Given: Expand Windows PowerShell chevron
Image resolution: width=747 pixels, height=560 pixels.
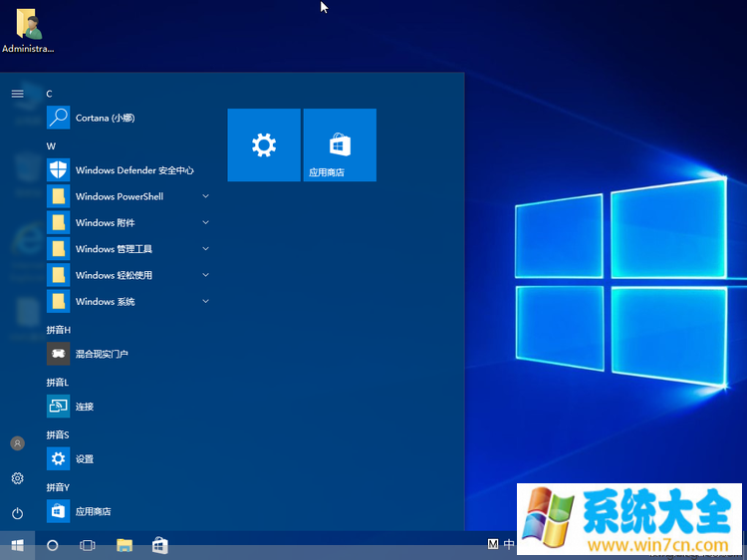Looking at the screenshot, I should tap(206, 196).
